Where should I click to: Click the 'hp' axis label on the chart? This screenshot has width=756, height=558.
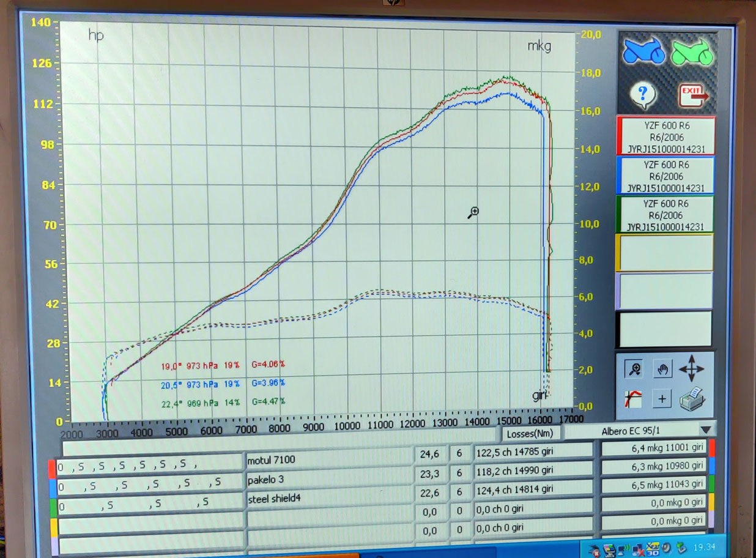click(x=96, y=35)
